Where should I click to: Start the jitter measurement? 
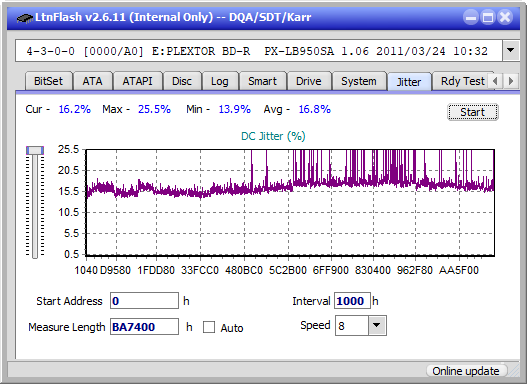[472, 112]
